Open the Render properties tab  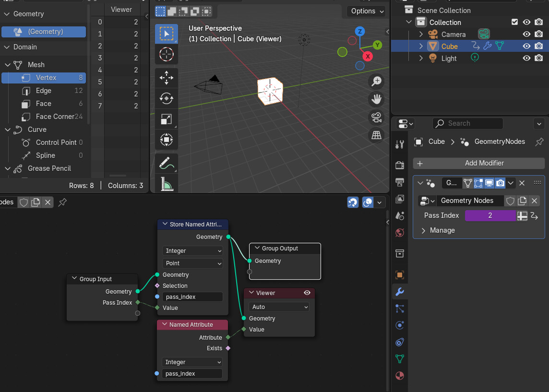click(399, 165)
